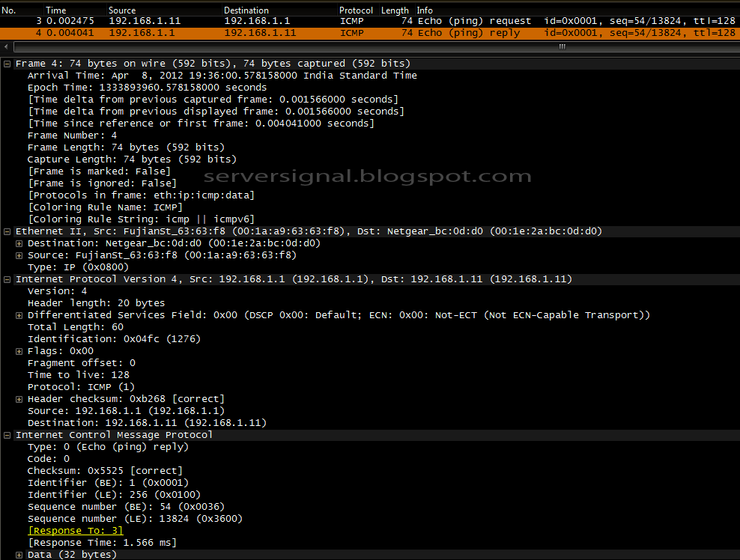Sort packets by the Source column
Screen dimensions: 740x560
click(122, 10)
